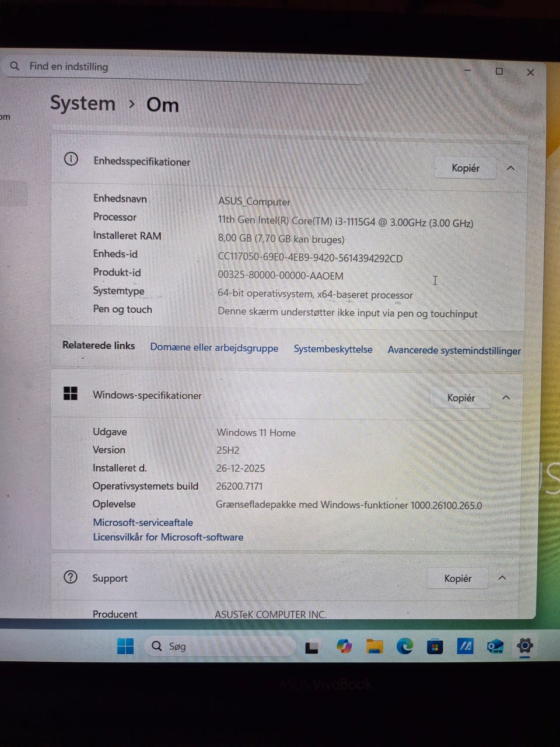Go back to System in breadcrumb
The image size is (560, 747).
coord(83,103)
